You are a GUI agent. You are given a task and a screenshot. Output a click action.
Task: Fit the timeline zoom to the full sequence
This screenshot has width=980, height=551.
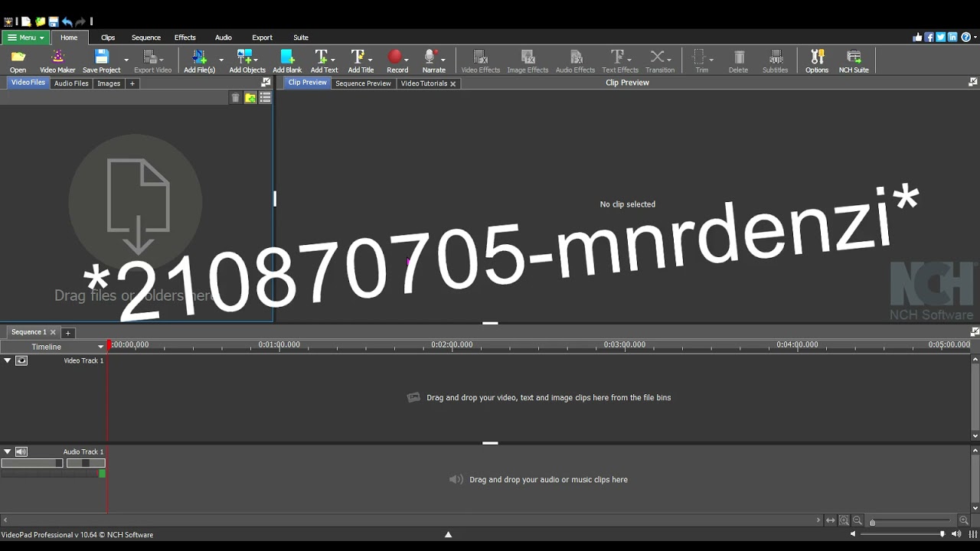(x=830, y=520)
